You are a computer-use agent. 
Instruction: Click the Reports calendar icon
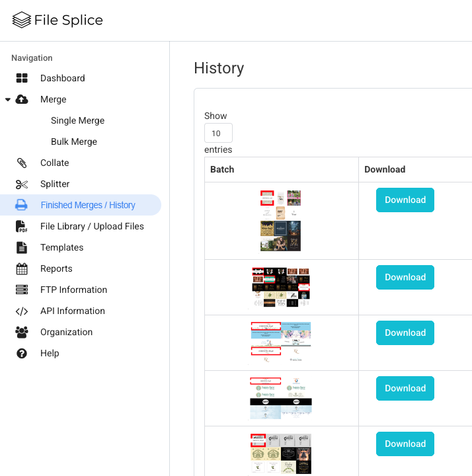pyautogui.click(x=22, y=268)
